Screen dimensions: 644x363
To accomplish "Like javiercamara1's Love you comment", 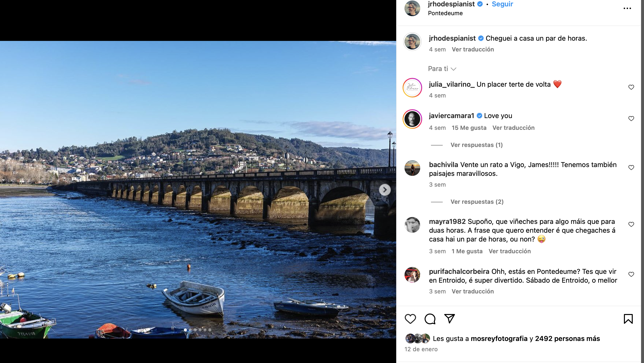I will 631,119.
